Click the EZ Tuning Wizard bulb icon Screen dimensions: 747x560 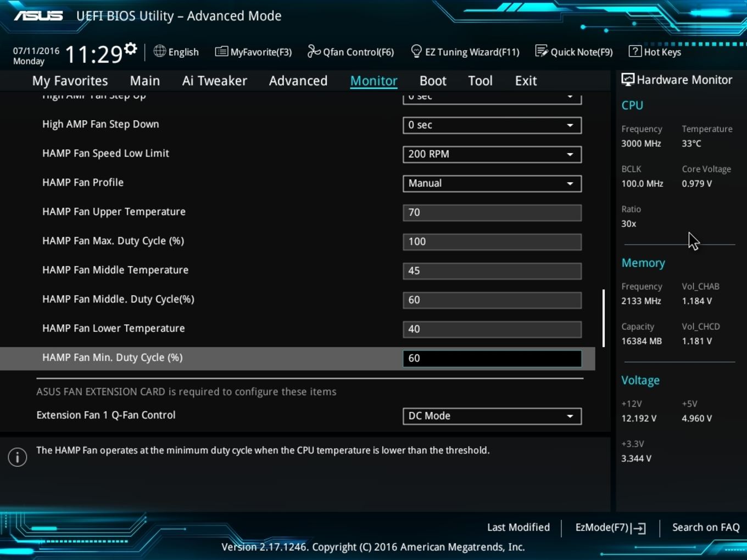point(416,51)
